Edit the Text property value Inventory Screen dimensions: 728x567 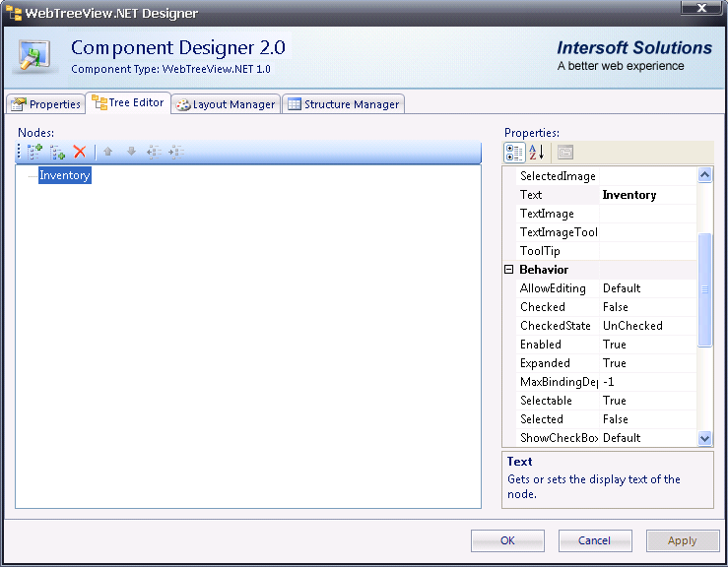pyautogui.click(x=648, y=195)
